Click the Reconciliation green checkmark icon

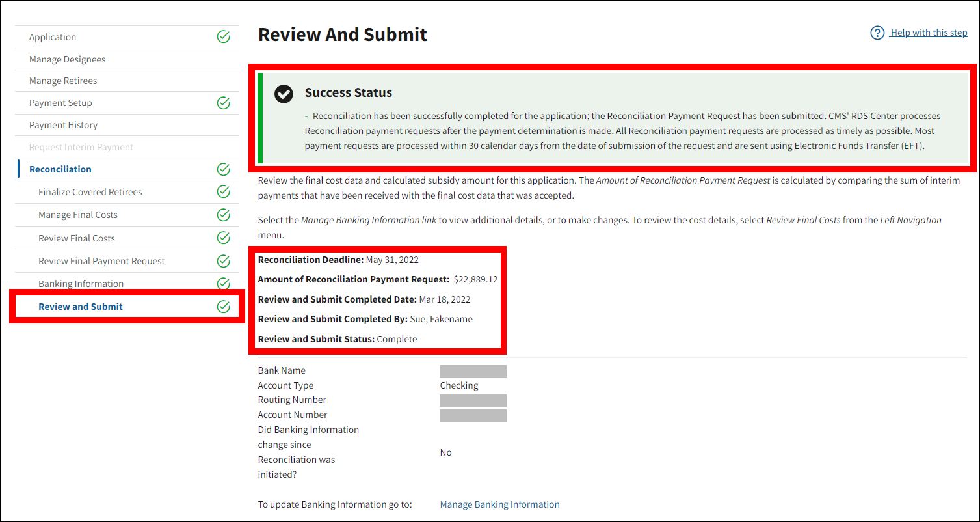(223, 169)
